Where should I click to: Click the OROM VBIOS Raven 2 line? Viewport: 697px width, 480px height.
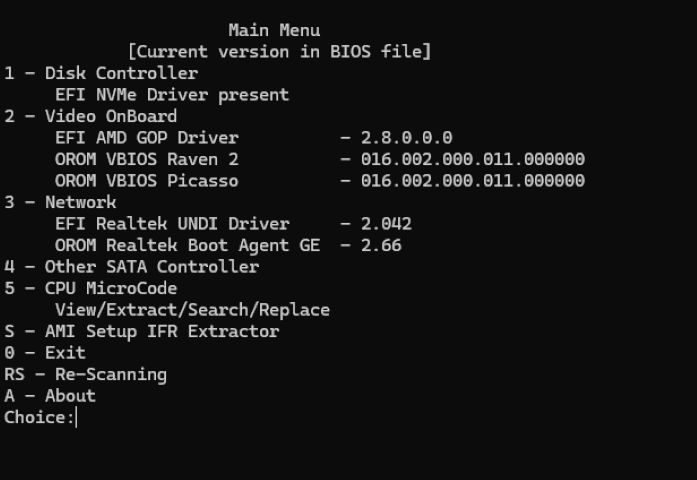pos(147,159)
